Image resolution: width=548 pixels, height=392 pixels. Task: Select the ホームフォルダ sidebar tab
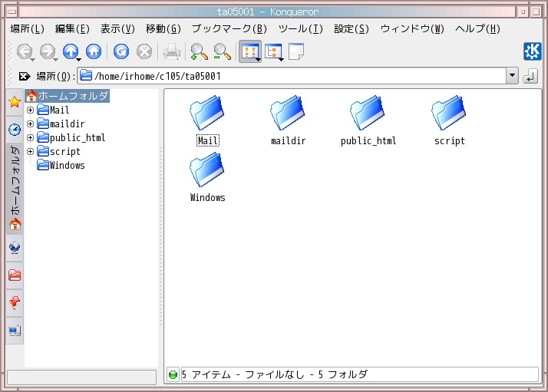click(x=15, y=189)
